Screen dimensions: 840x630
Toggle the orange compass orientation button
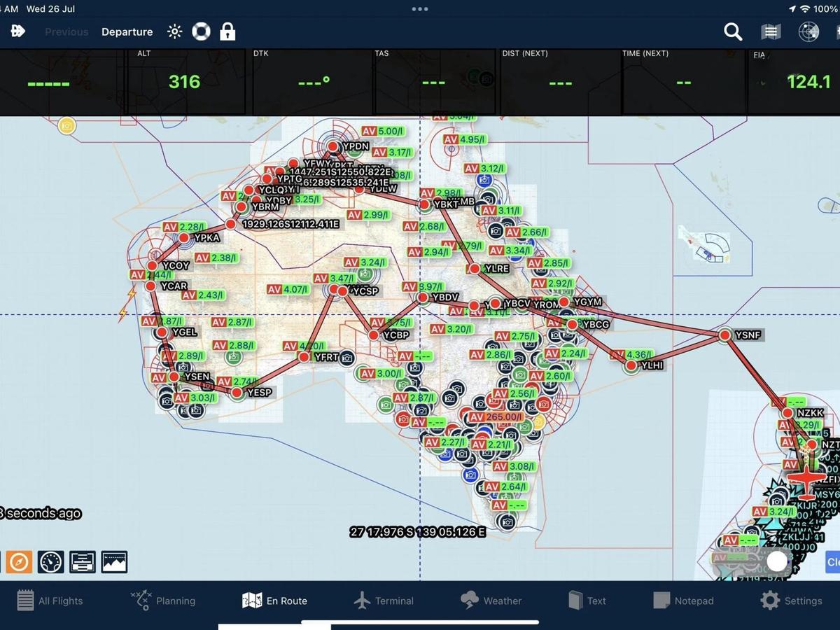click(19, 561)
